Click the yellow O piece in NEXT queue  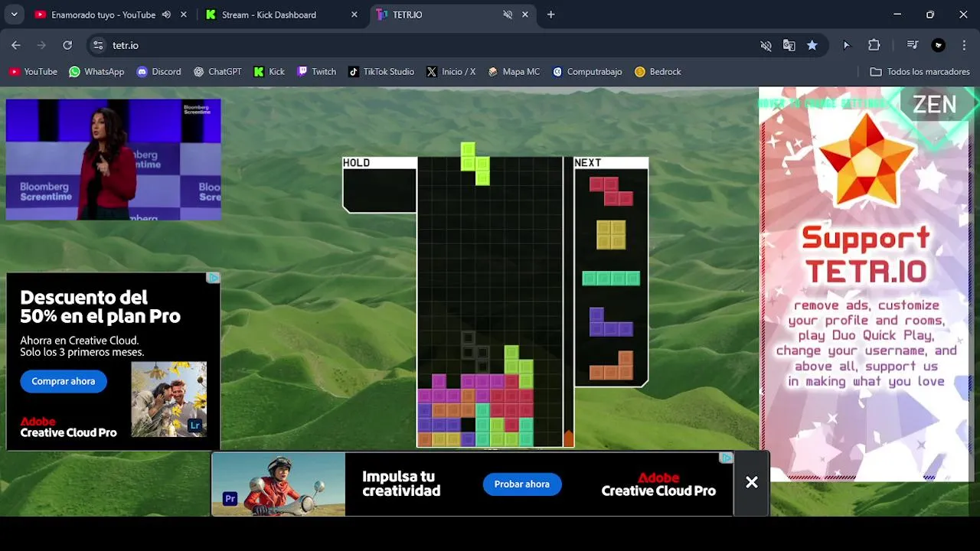pyautogui.click(x=611, y=235)
